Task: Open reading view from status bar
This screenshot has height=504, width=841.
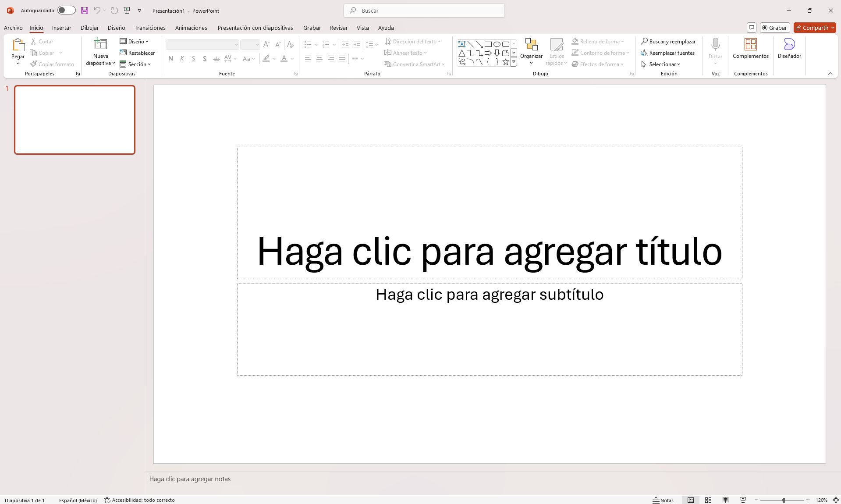Action: [x=726, y=500]
